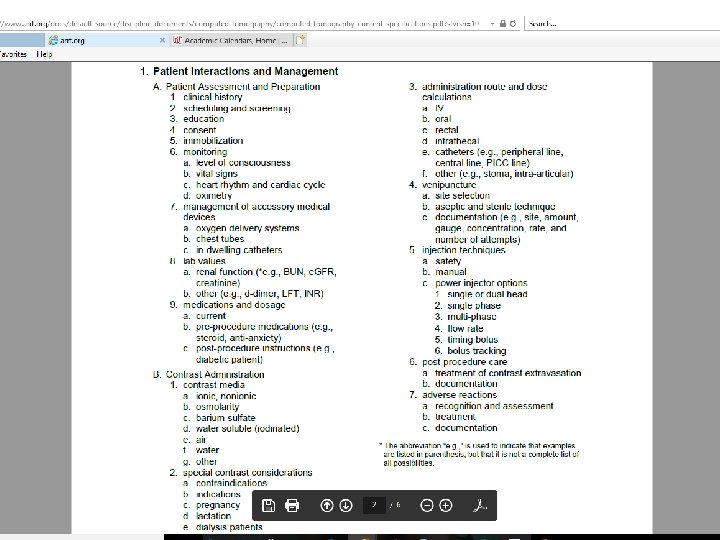The image size is (720, 540).
Task: Click the 'intrathecal' list item
Action: [457, 141]
